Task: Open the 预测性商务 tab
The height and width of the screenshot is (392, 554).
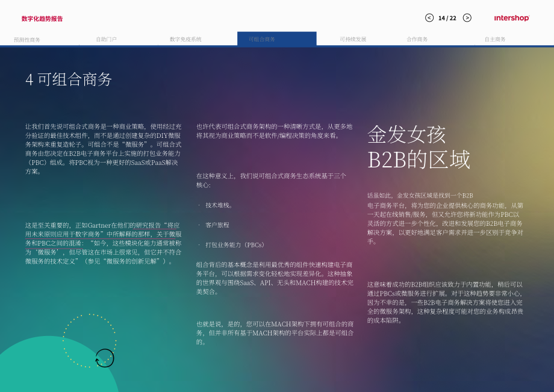Action: point(27,40)
